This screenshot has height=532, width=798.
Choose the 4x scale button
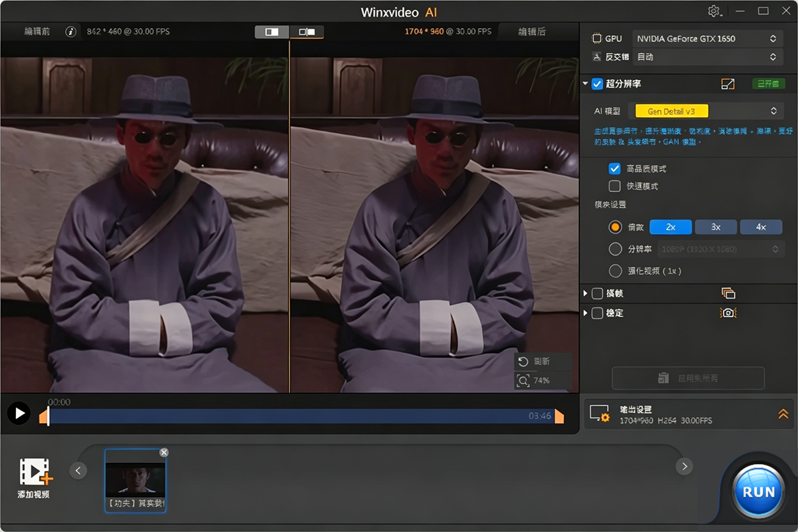[x=761, y=227]
